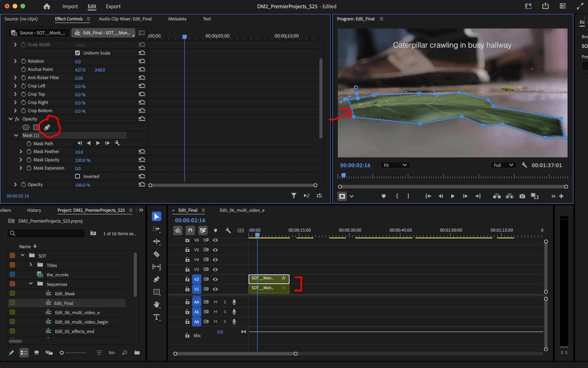Open the Fit zoom level dropdown
The height and width of the screenshot is (368, 588).
(395, 165)
